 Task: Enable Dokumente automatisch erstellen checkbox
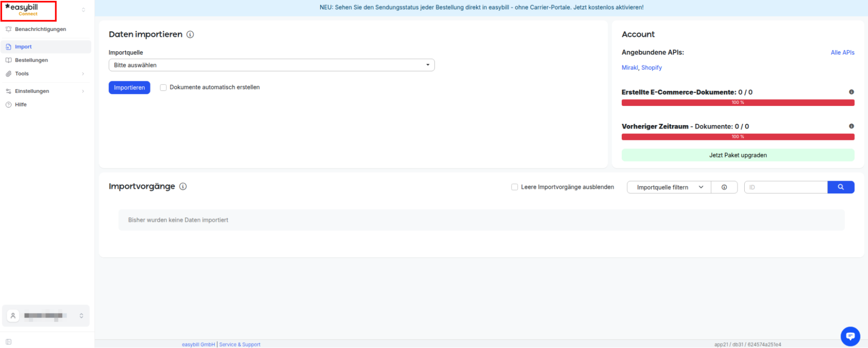coord(163,87)
